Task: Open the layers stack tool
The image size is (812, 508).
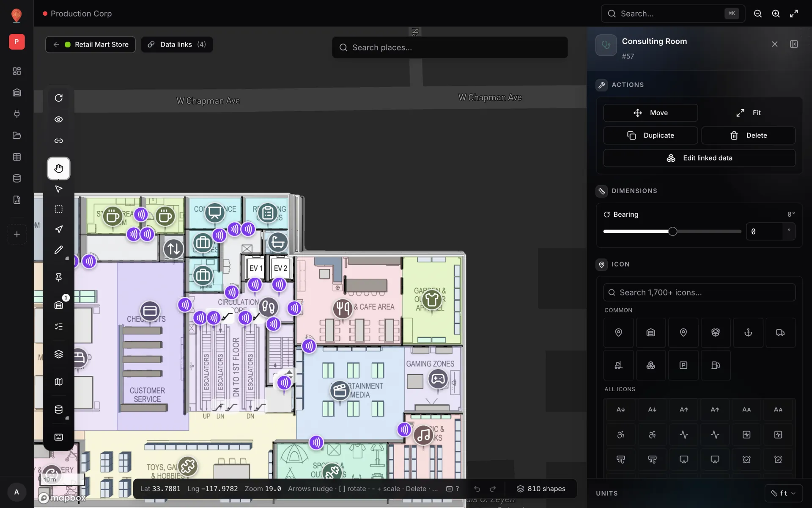Action: click(x=58, y=354)
